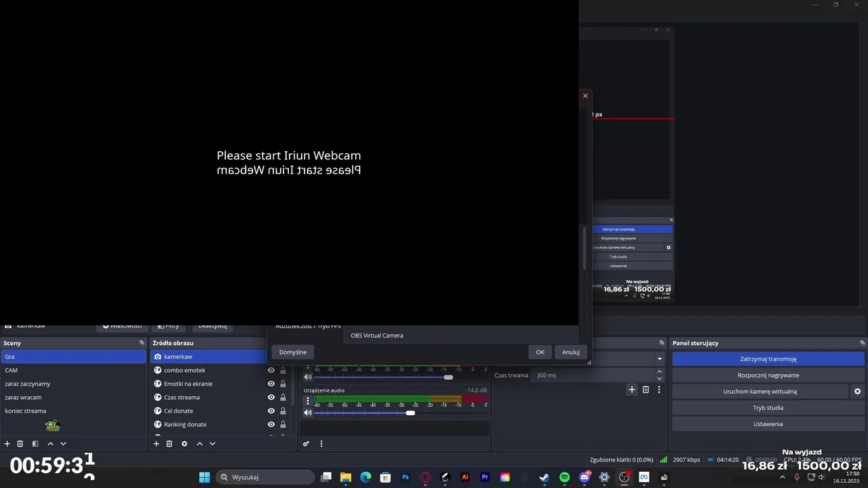This screenshot has height=488, width=868.
Task: Select the kamerkaw source
Action: 209,357
